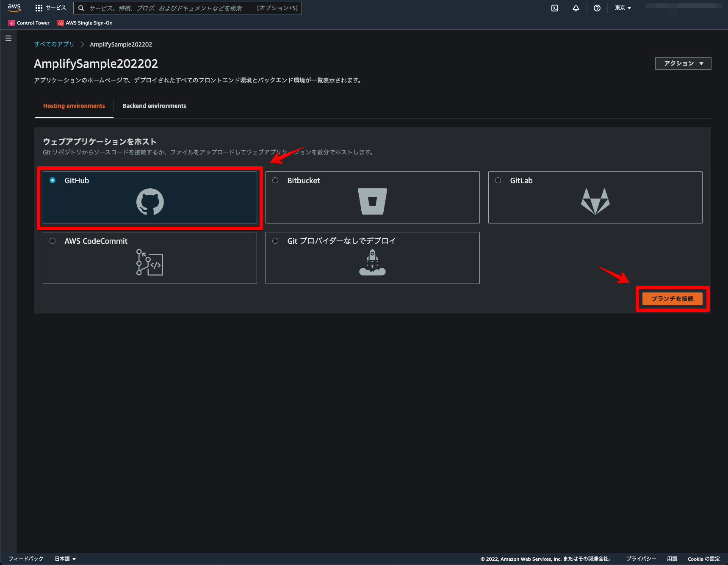Click the AWS Single Sign-On bookmark icon
The height and width of the screenshot is (565, 728).
pos(61,23)
